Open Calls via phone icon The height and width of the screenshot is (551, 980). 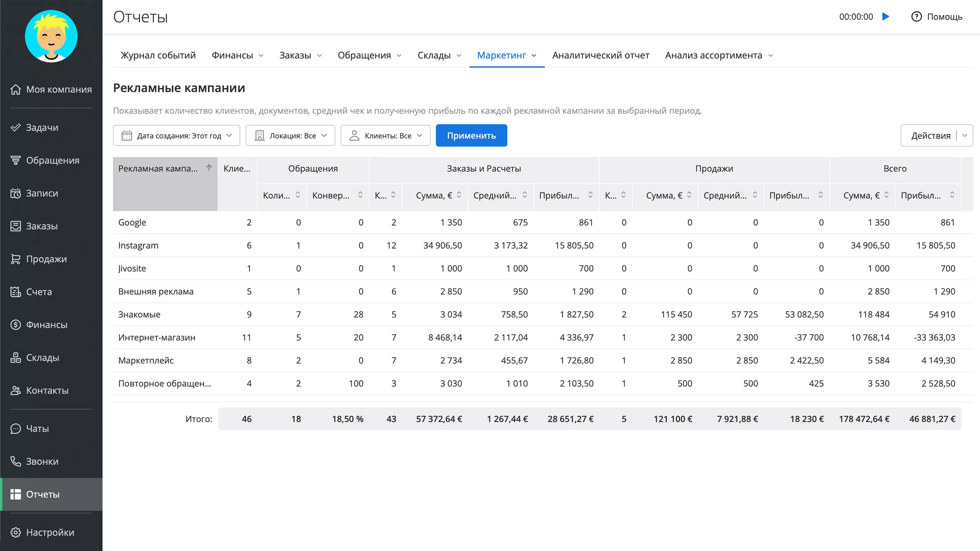click(x=15, y=461)
